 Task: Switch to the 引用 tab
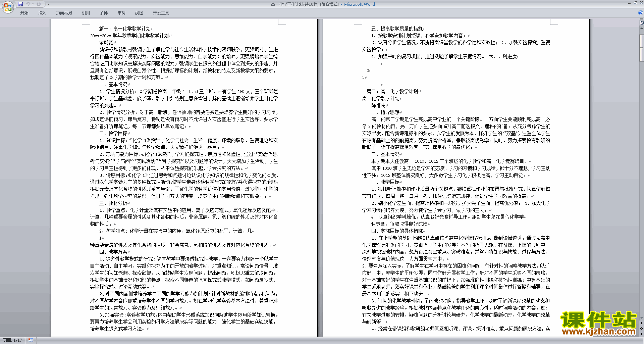point(86,13)
